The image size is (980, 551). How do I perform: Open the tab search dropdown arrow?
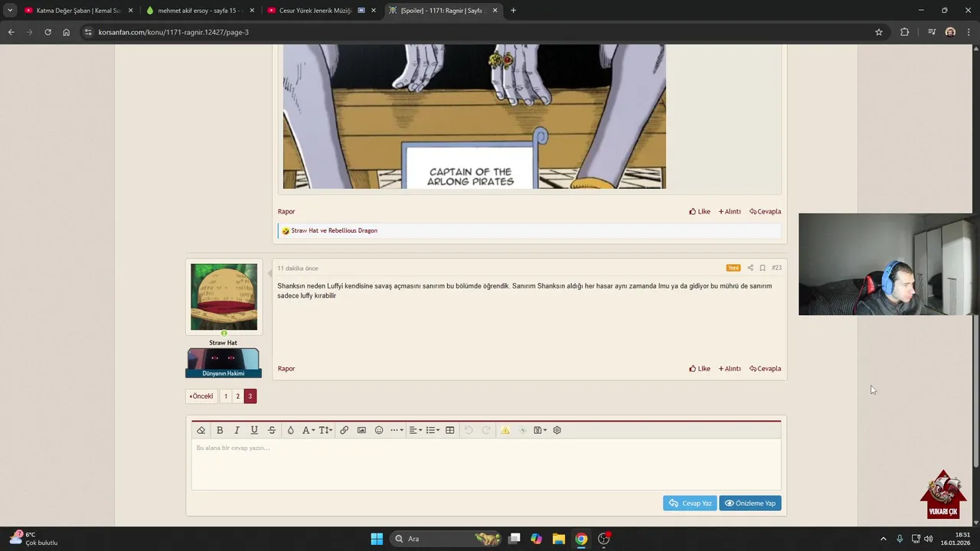click(10, 11)
